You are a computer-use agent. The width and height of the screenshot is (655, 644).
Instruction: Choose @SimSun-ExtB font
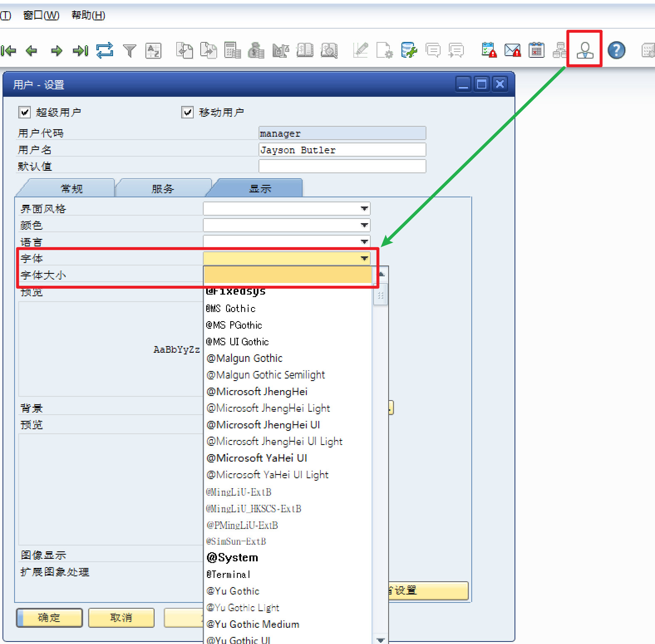click(287, 541)
